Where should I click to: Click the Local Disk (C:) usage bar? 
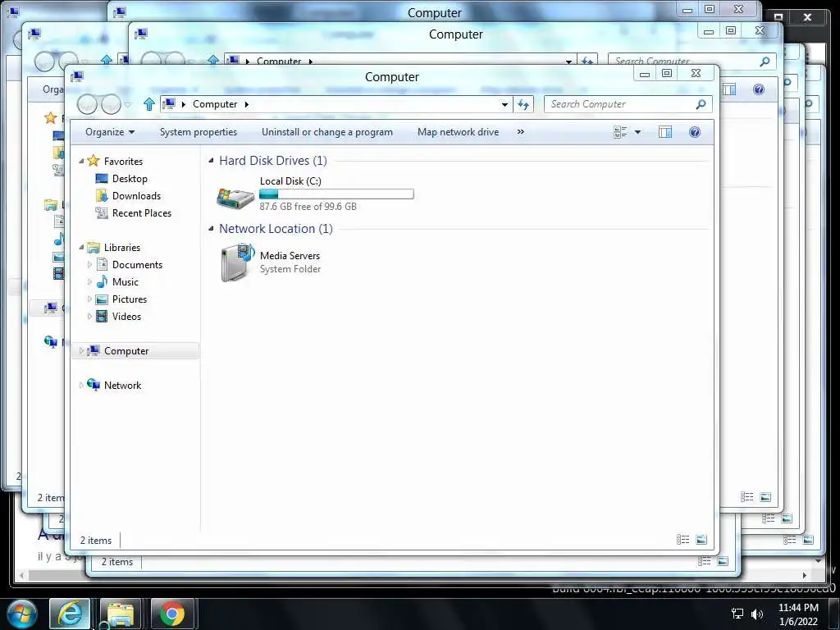pos(336,194)
